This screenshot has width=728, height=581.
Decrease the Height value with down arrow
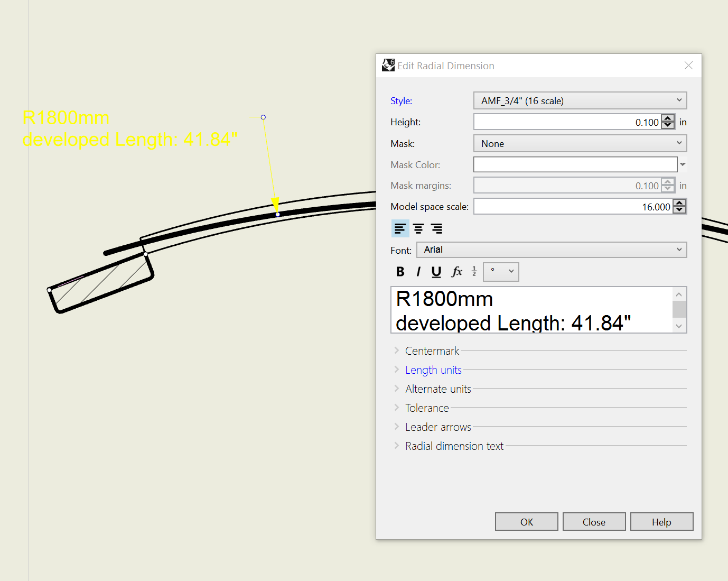pyautogui.click(x=668, y=125)
